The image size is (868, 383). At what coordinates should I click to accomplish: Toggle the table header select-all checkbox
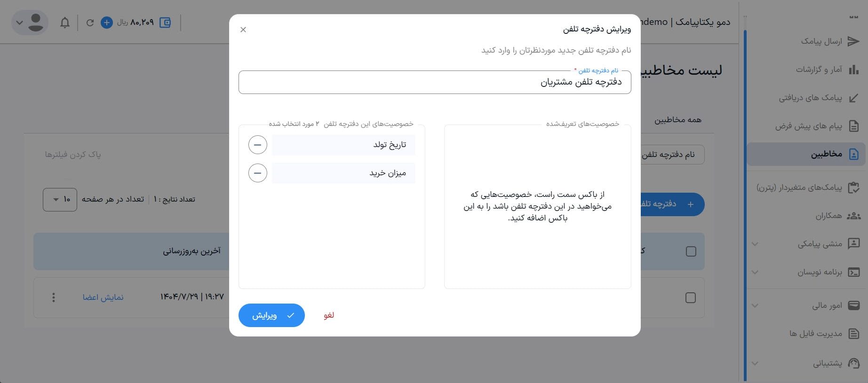click(691, 251)
